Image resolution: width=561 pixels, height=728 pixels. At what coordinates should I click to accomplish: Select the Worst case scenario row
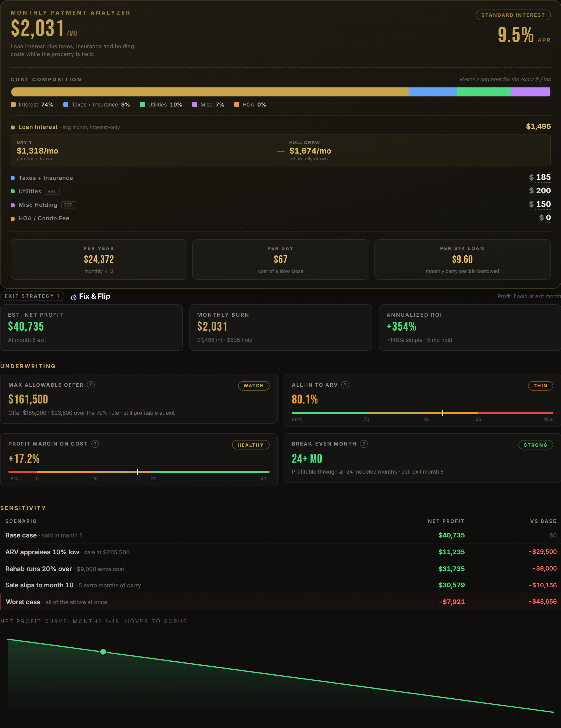[x=281, y=602]
